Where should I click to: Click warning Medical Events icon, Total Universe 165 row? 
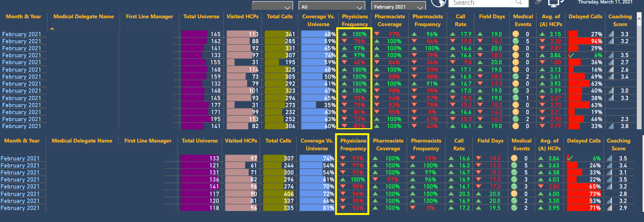[516, 34]
